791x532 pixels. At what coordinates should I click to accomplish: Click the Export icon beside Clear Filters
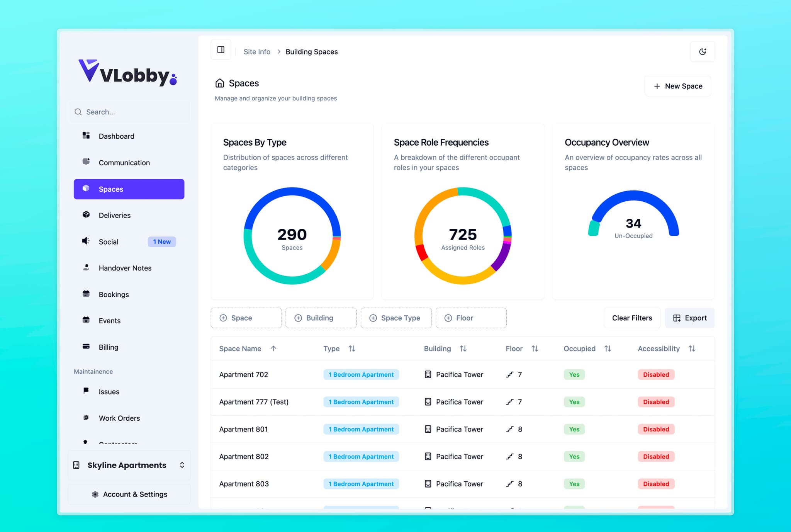click(x=678, y=318)
